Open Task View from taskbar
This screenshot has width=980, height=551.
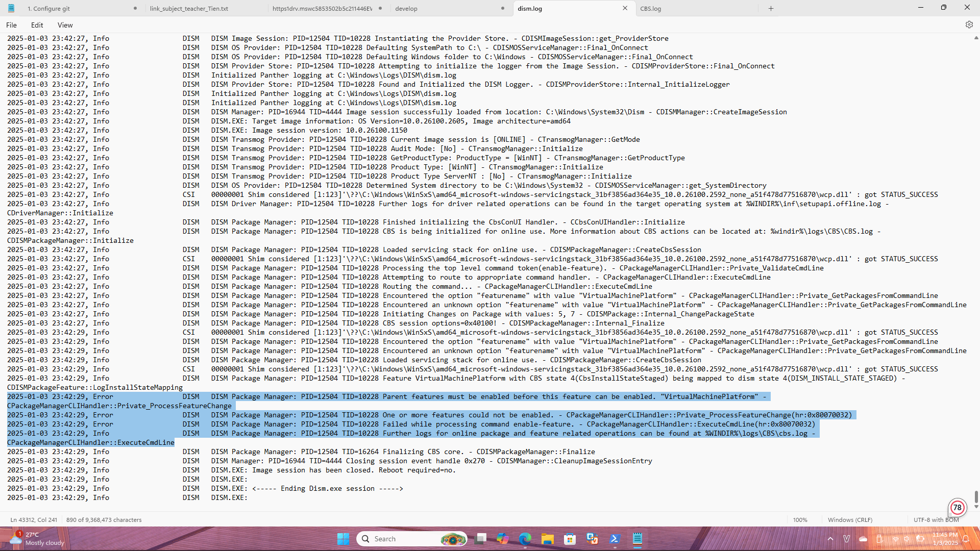481,539
